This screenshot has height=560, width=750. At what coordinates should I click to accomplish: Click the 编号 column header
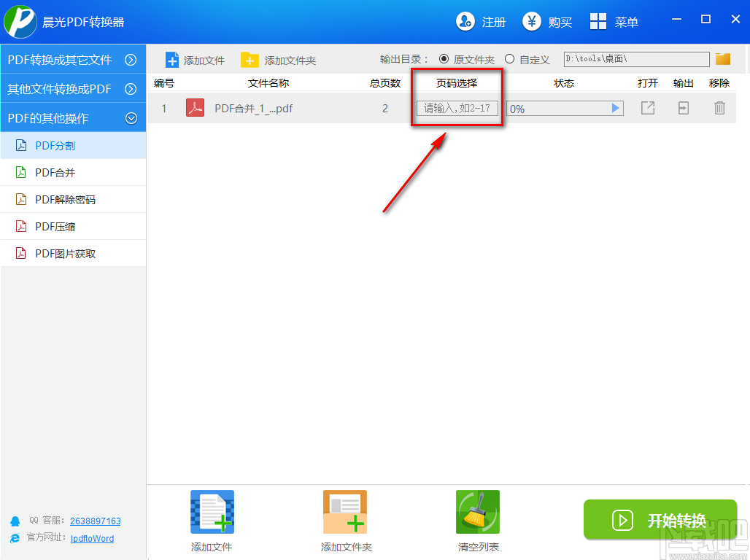[164, 83]
